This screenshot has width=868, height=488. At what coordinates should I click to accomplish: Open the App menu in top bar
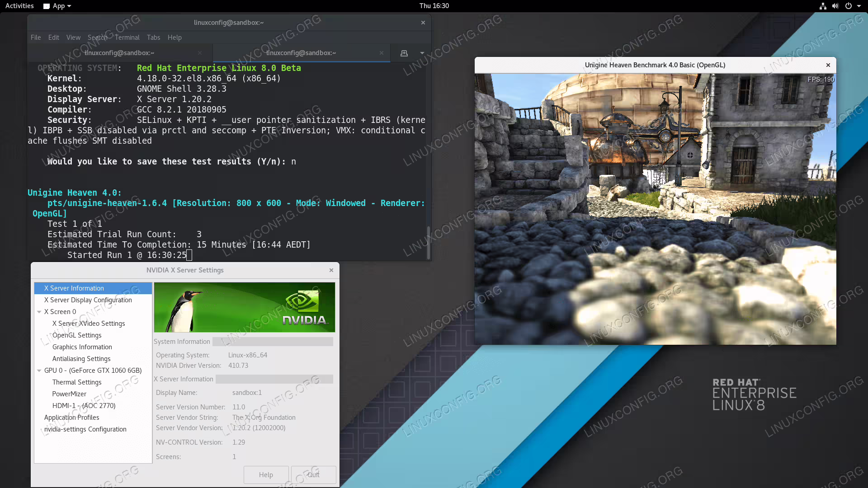[x=57, y=6]
